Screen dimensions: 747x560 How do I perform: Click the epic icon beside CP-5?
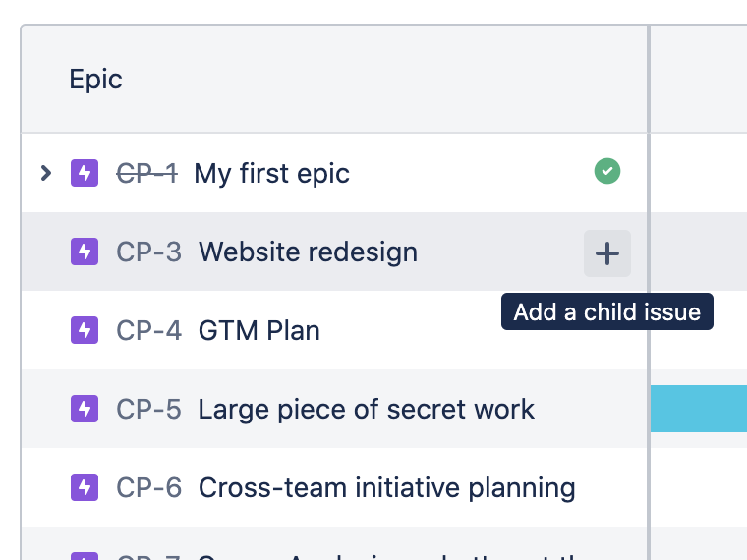click(84, 409)
